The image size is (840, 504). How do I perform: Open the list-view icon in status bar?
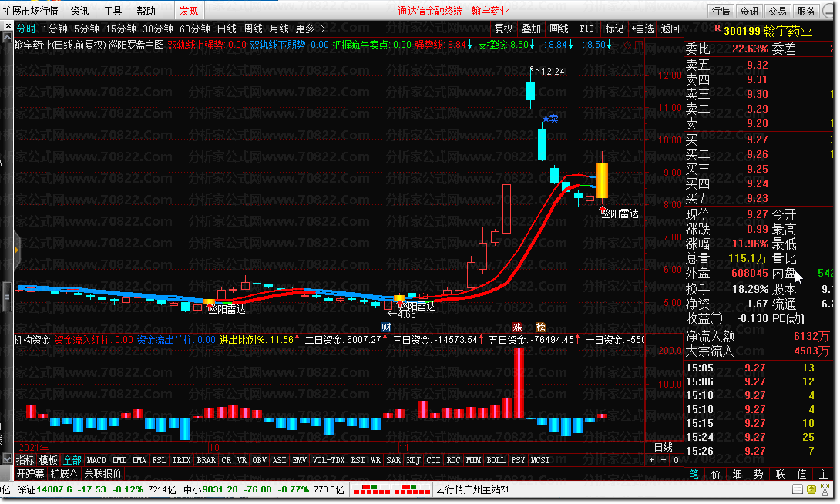point(798,489)
